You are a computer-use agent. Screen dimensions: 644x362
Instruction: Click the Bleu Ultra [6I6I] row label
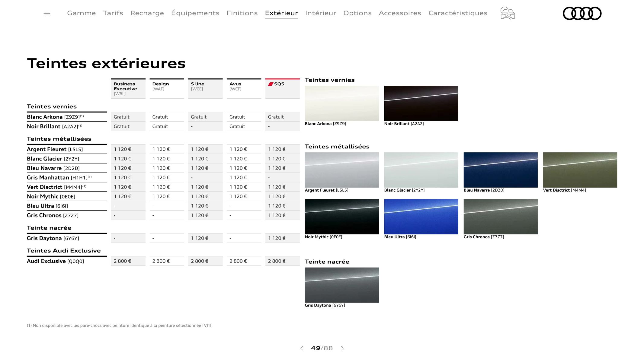coord(47,206)
